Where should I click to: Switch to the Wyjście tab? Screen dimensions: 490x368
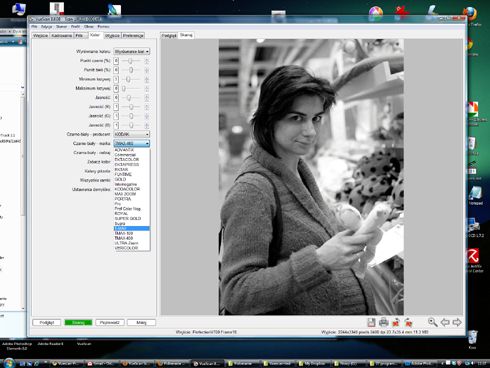click(x=112, y=35)
